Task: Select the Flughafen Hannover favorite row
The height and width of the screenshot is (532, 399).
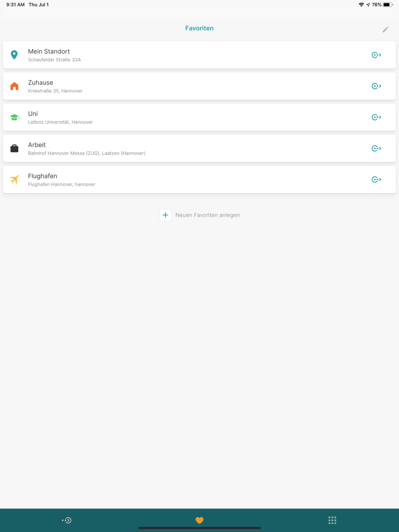Action: tap(199, 179)
